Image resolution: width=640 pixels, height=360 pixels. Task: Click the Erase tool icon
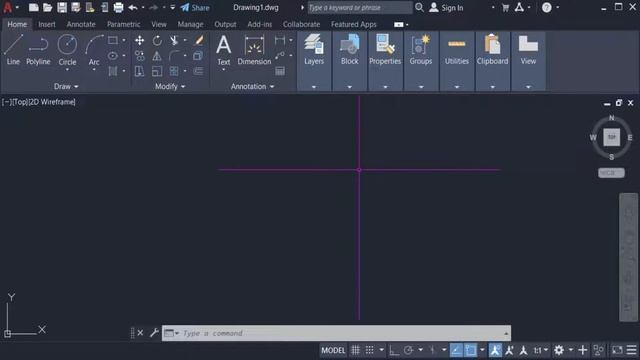coord(199,40)
